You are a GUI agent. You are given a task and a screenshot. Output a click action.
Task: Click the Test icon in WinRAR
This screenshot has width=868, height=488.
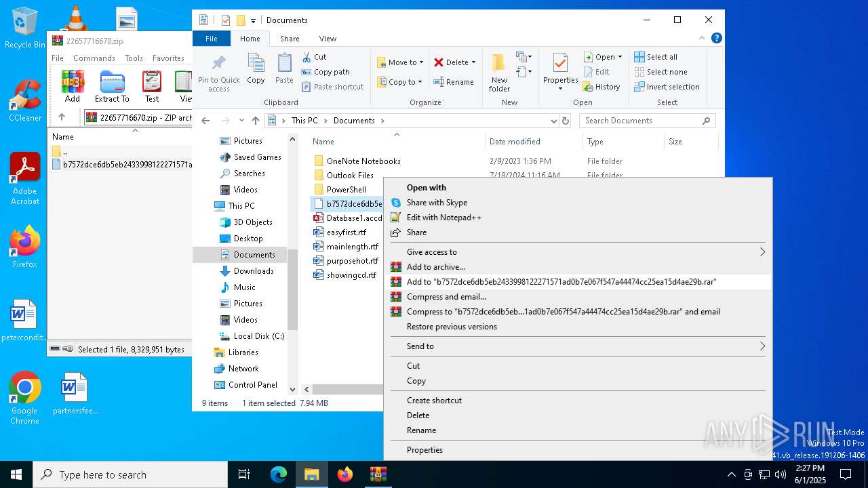coord(152,86)
